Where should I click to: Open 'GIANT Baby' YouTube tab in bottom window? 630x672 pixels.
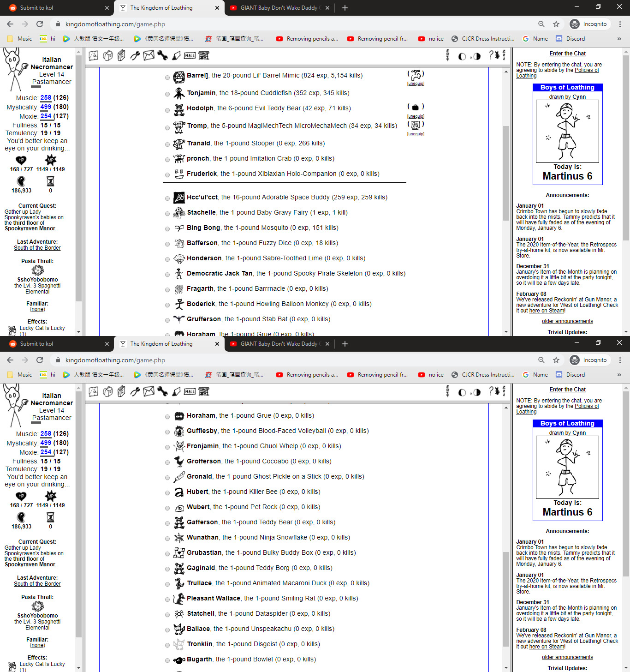[x=279, y=344]
